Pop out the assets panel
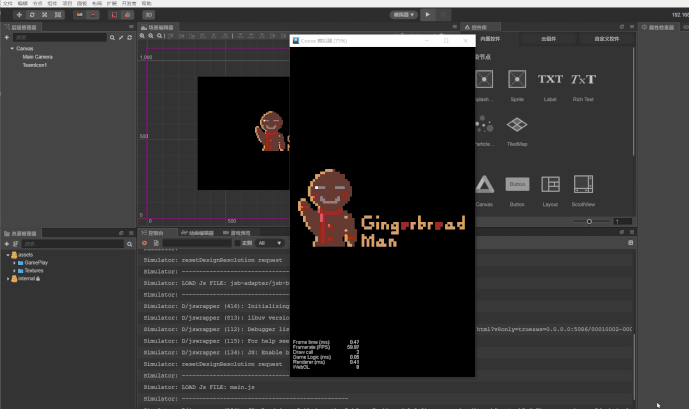Image resolution: width=689 pixels, height=409 pixels. 121,233
